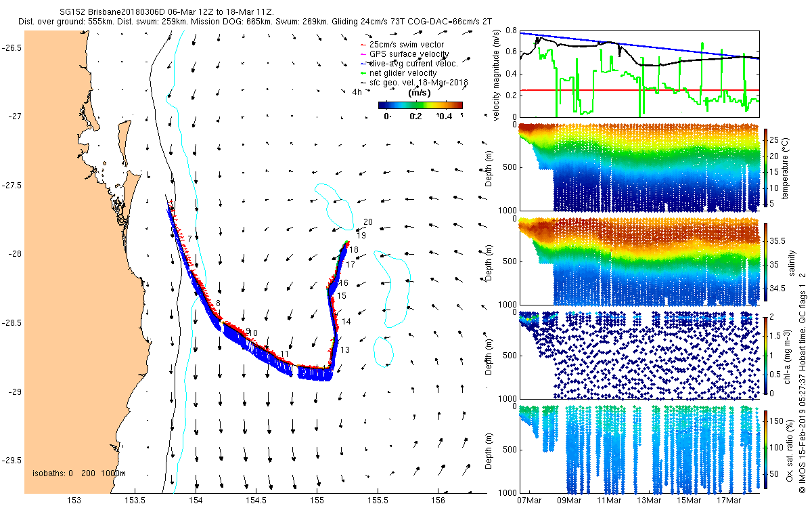The width and height of the screenshot is (812, 508).
Task: Click the '154.5' longitude tick label
Action: click(256, 500)
